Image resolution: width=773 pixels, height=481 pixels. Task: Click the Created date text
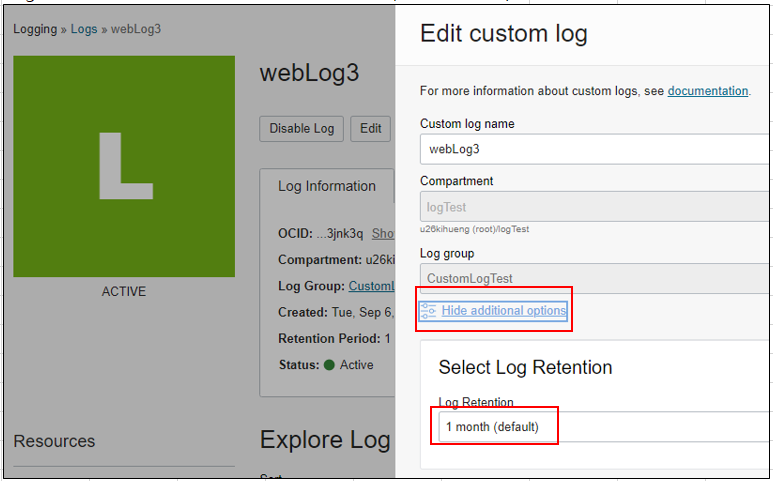336,312
